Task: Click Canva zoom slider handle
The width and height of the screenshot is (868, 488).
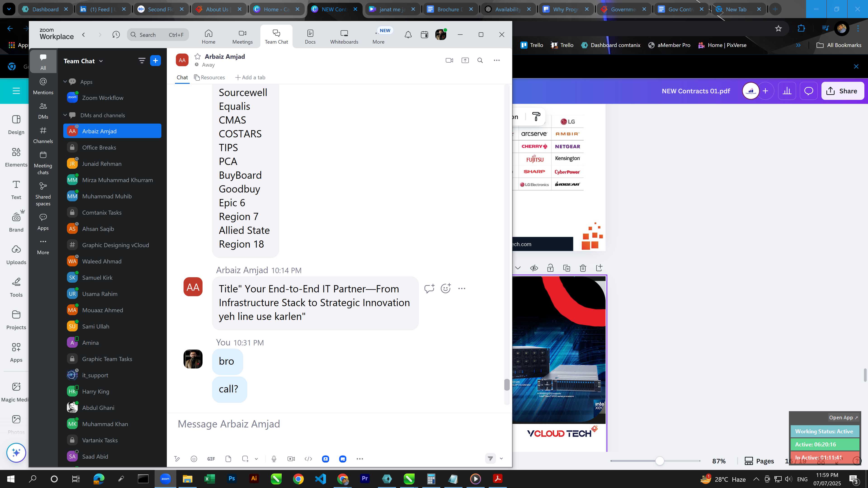Action: pos(659,461)
